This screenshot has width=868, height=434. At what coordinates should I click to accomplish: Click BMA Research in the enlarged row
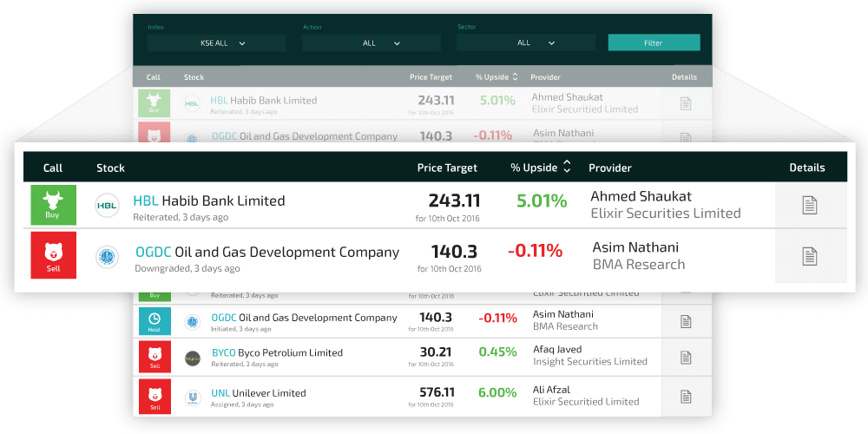click(x=639, y=265)
